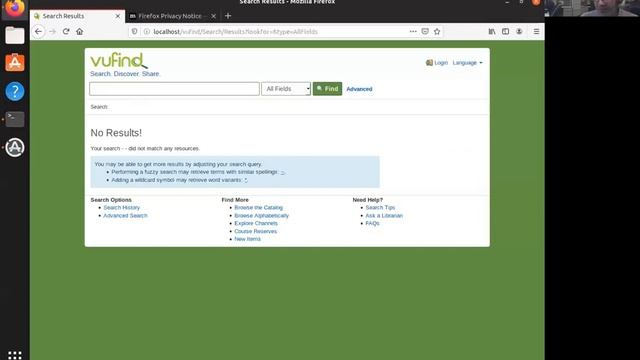Click the 'Search Options' heading
640x360 pixels.
tap(111, 200)
